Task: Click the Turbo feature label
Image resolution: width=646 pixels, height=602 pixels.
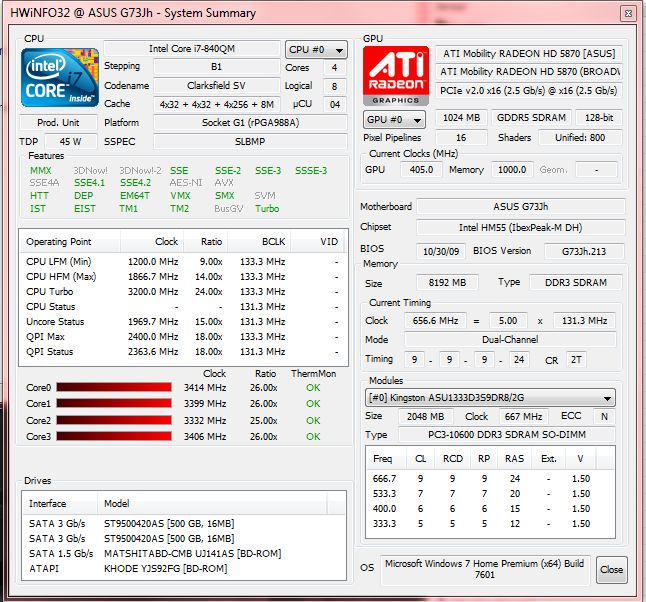Action: [267, 208]
